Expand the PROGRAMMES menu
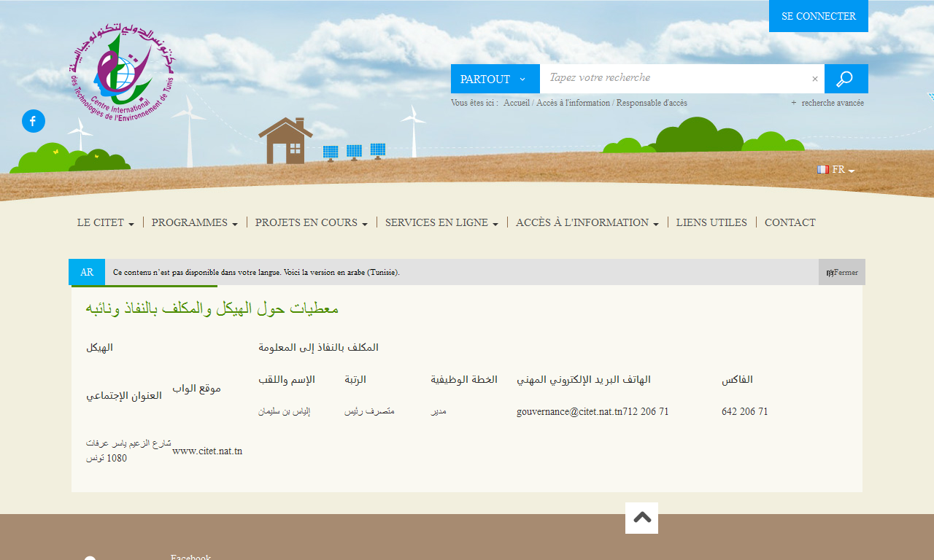 click(x=195, y=222)
